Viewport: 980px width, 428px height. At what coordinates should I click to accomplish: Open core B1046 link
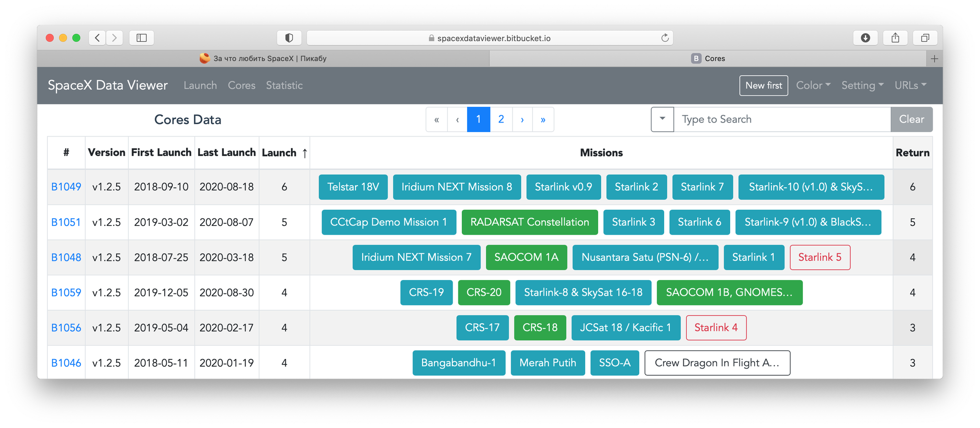66,363
